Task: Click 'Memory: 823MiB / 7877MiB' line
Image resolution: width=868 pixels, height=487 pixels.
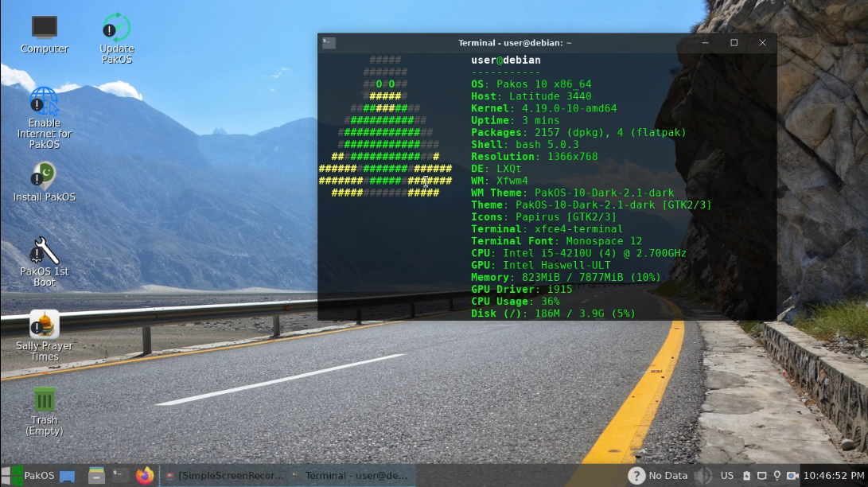Action: pyautogui.click(x=566, y=277)
